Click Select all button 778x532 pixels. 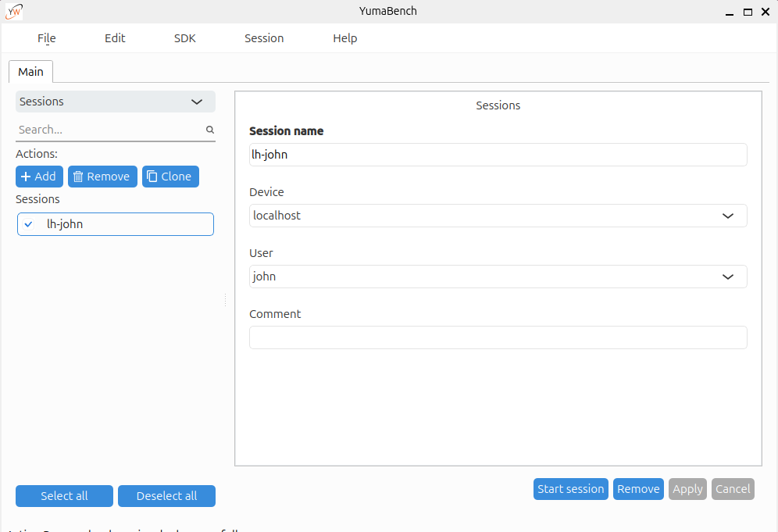pos(65,496)
